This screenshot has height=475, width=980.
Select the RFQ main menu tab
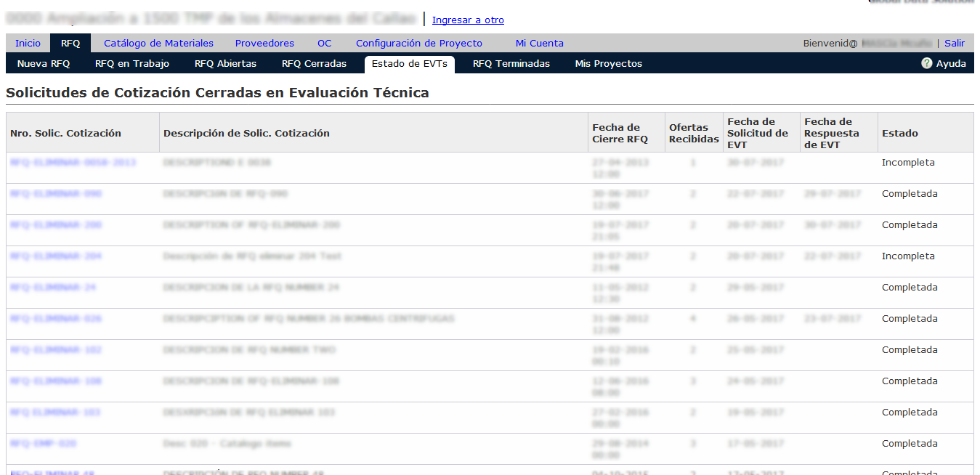[70, 43]
